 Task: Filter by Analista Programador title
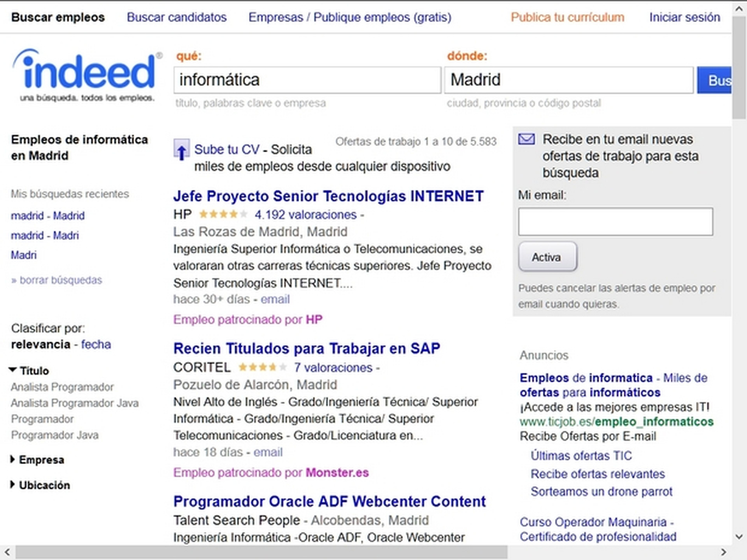pyautogui.click(x=62, y=387)
